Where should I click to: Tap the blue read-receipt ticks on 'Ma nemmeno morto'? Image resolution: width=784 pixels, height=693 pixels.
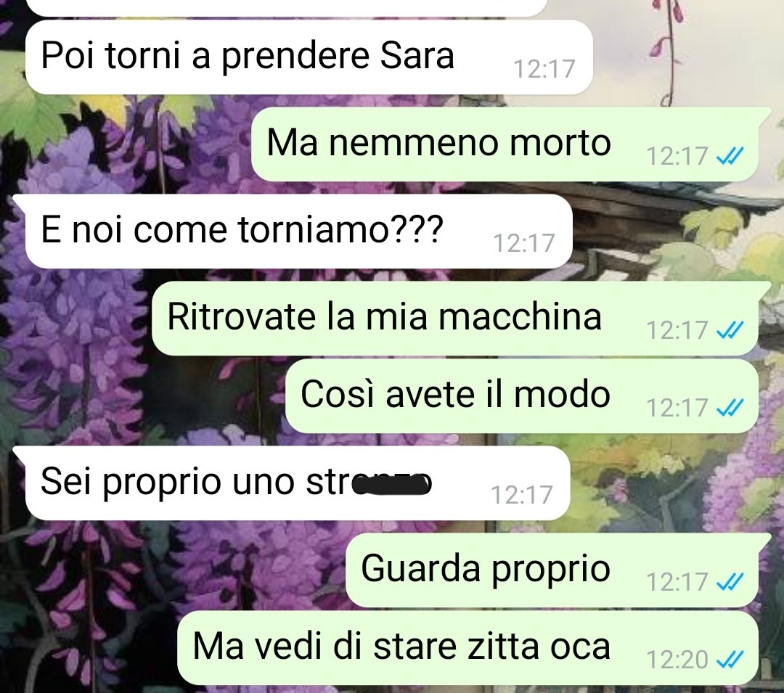[730, 157]
